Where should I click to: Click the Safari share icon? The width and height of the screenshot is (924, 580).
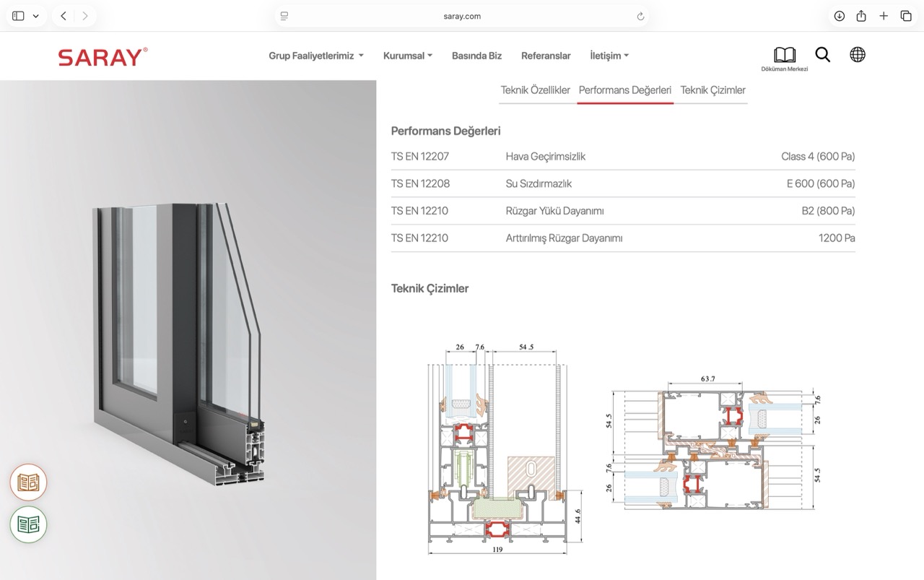pyautogui.click(x=861, y=16)
